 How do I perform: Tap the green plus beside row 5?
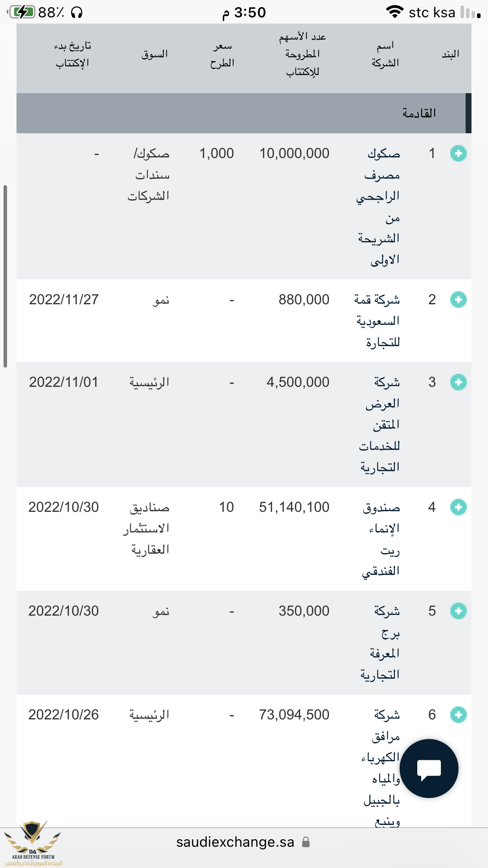click(458, 611)
